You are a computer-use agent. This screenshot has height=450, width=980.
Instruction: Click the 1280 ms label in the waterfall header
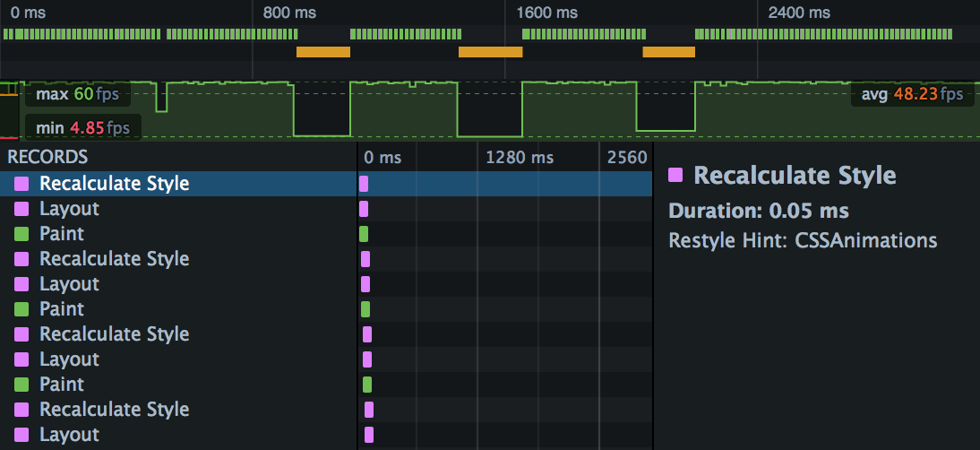pos(520,158)
